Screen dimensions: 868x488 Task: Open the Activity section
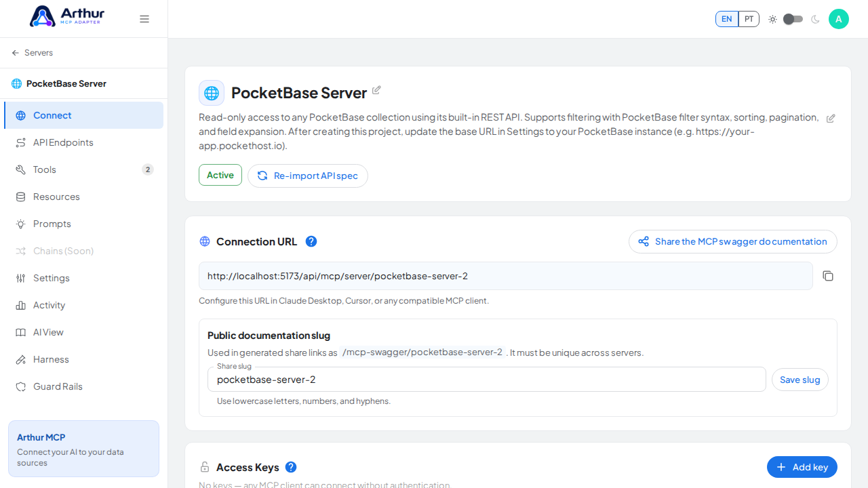tap(83, 305)
